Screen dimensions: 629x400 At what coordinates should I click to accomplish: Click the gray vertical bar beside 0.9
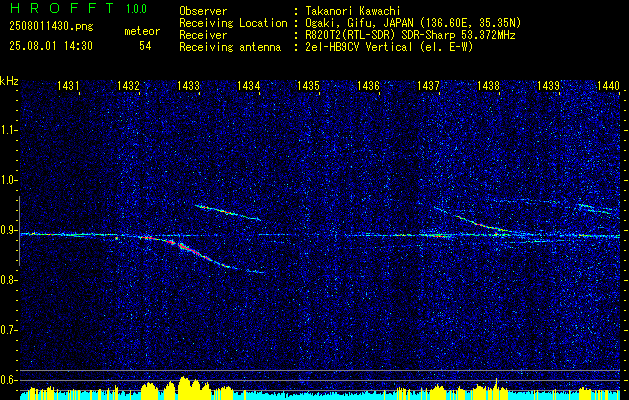pyautogui.click(x=19, y=231)
